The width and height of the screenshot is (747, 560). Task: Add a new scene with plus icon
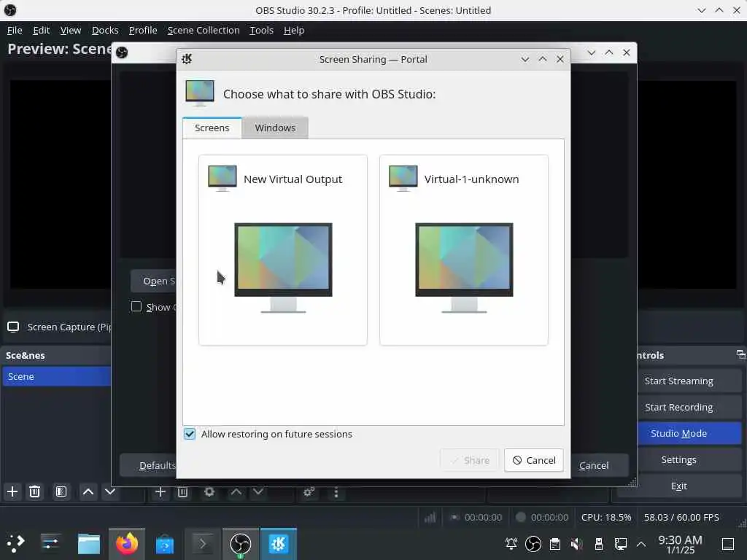12,491
